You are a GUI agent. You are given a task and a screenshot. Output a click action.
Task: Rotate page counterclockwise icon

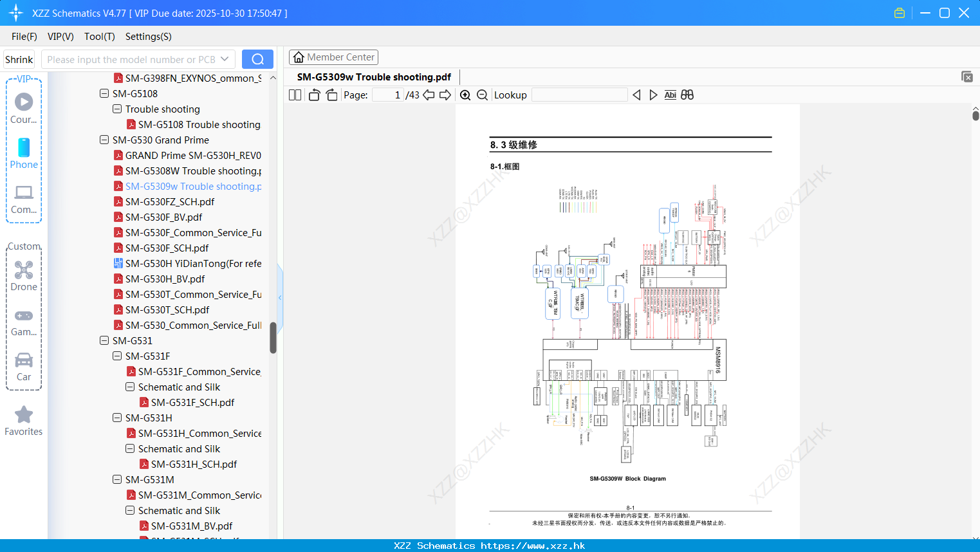314,95
